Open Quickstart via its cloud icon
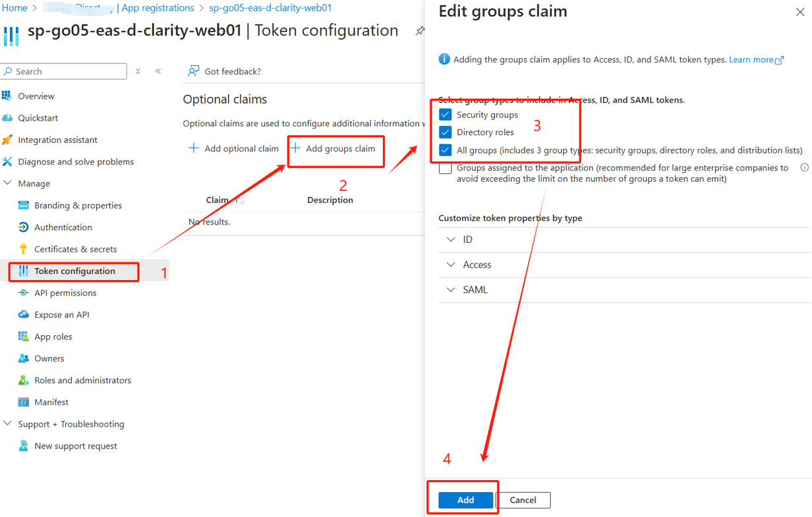The height and width of the screenshot is (517, 812). (x=7, y=118)
